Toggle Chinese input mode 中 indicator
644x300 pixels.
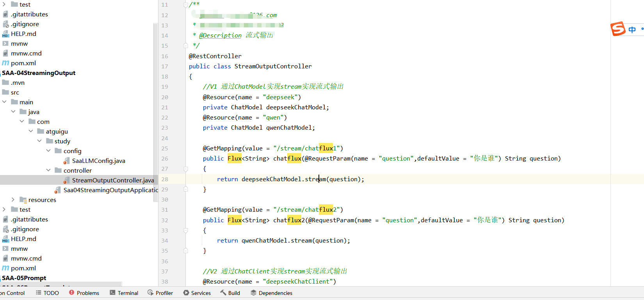tap(632, 30)
